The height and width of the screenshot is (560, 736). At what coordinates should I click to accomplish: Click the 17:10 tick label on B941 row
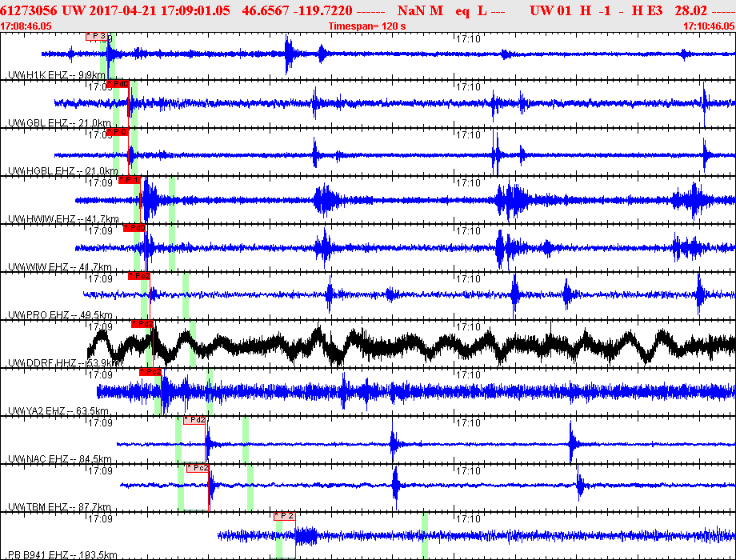pyautogui.click(x=469, y=518)
